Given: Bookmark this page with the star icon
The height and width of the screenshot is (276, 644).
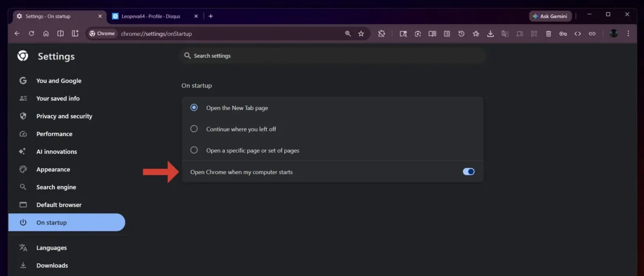Looking at the screenshot, I should [361, 33].
